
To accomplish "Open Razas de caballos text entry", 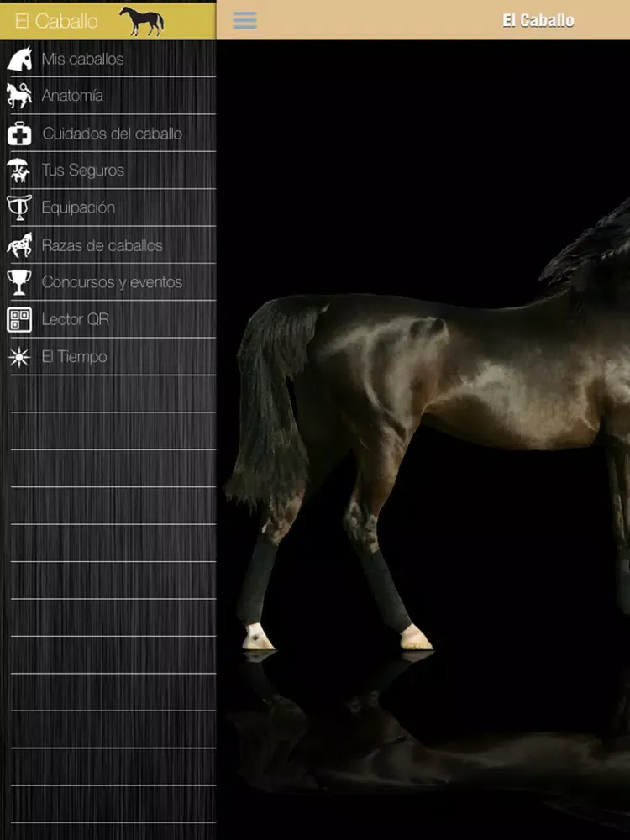I will 102,245.
